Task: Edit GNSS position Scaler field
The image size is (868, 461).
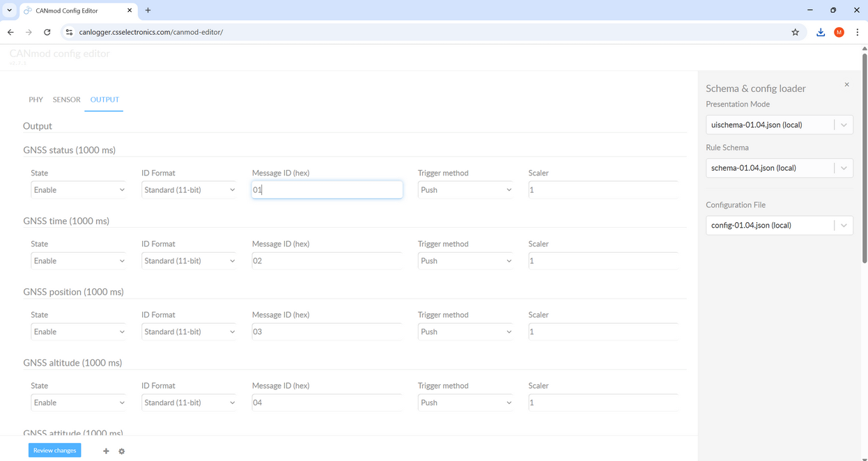Action: tap(603, 332)
